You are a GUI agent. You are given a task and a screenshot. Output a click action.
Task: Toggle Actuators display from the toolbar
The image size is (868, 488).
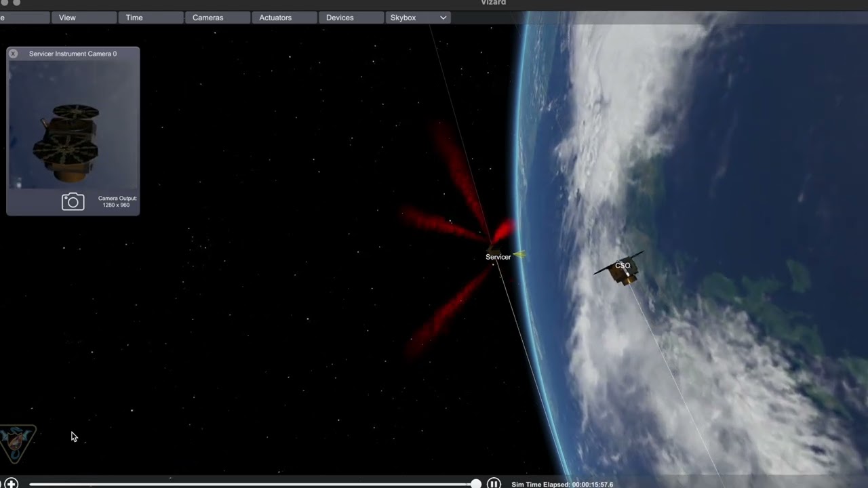point(275,18)
